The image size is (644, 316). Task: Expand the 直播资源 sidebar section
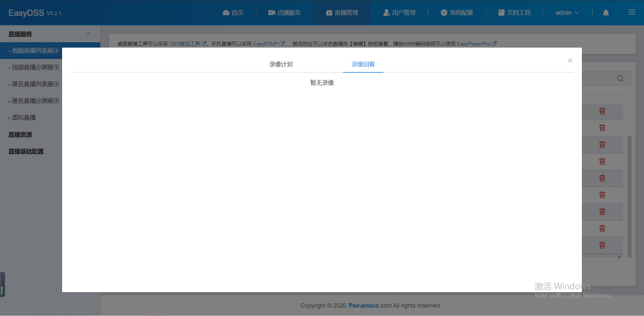click(20, 134)
